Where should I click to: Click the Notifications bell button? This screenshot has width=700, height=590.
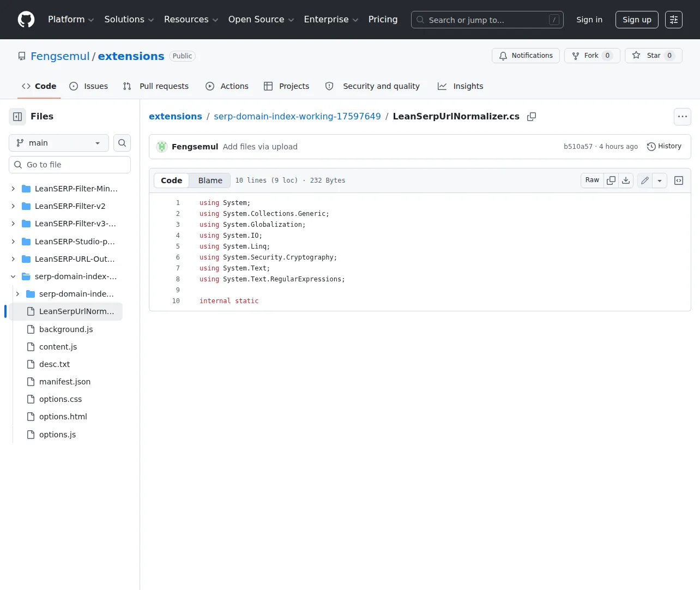[x=526, y=56]
